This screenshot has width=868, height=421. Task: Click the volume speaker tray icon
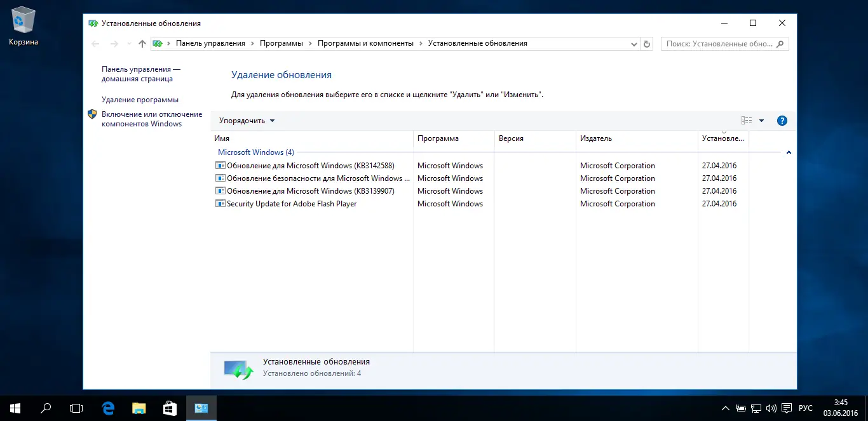point(771,408)
